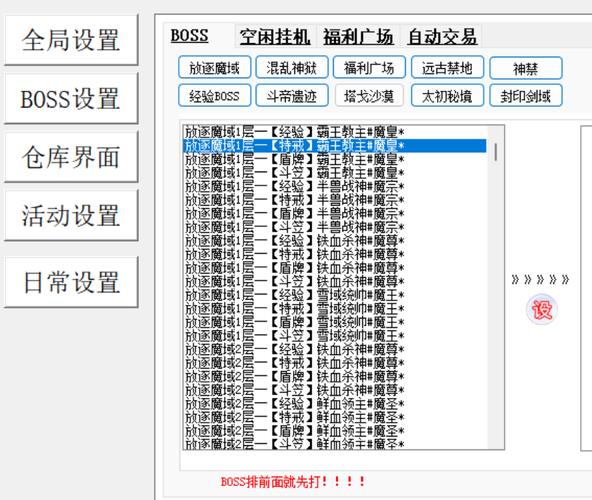Select row 放逐魔域1层—【经验】铁血杀神#魔尊*
Image resolution: width=592 pixels, height=500 pixels.
(335, 241)
